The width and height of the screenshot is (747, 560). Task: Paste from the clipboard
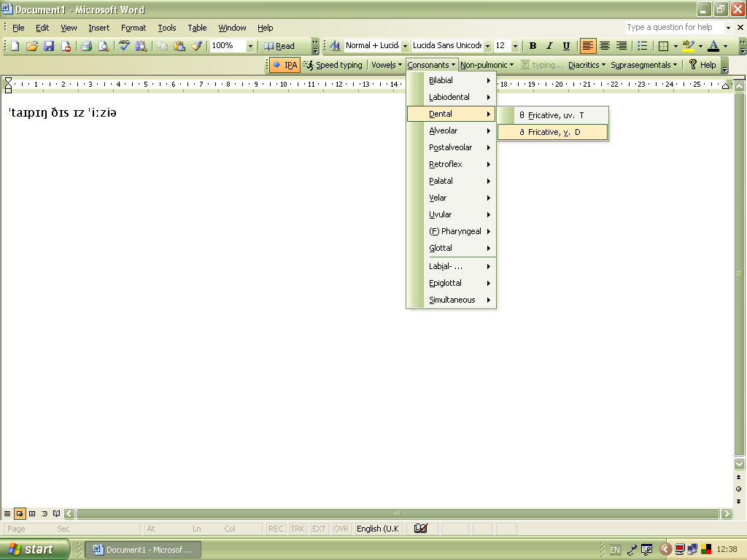click(179, 45)
